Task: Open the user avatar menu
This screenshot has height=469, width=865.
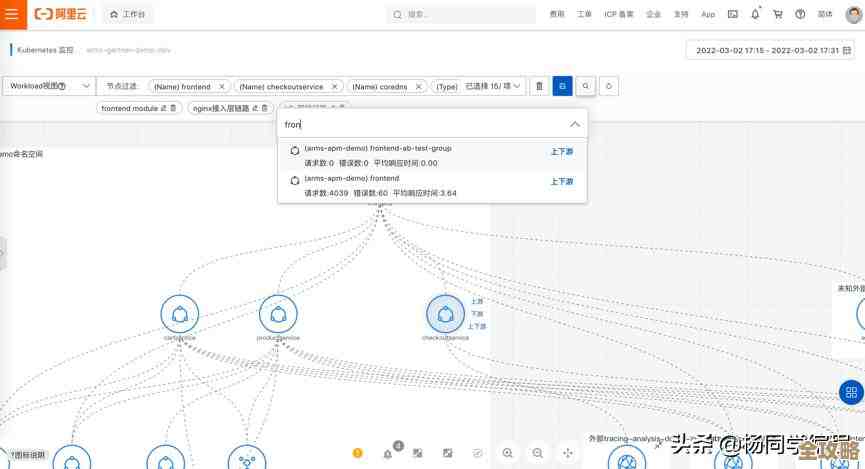Action: 853,14
